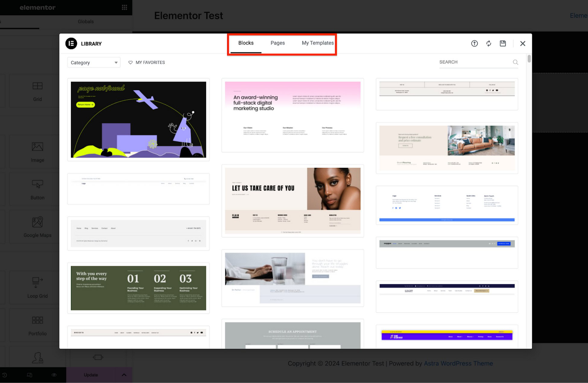Image resolution: width=588 pixels, height=383 pixels.
Task: Import a template using the upload icon
Action: (x=474, y=43)
